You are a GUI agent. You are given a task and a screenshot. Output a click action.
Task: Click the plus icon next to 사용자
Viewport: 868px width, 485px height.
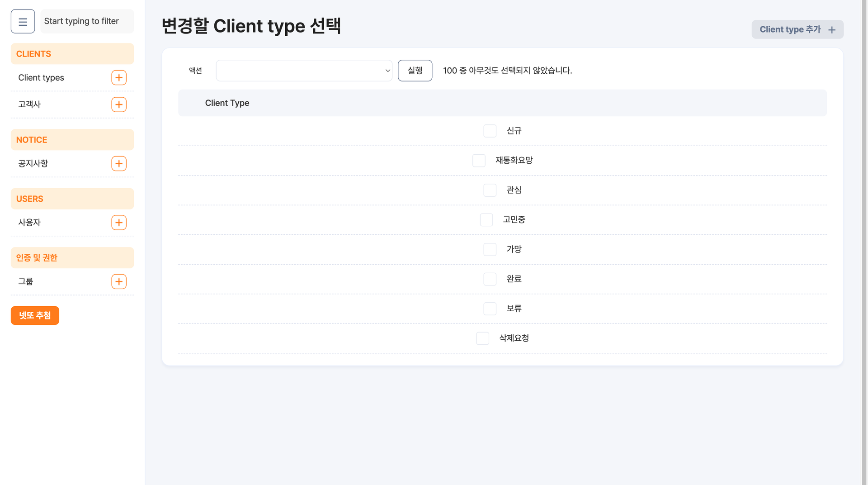click(119, 223)
